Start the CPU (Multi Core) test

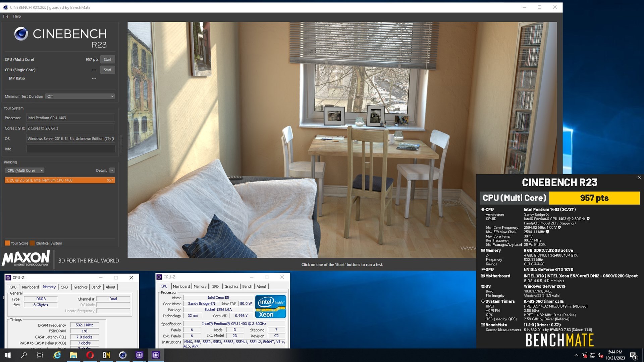[107, 59]
